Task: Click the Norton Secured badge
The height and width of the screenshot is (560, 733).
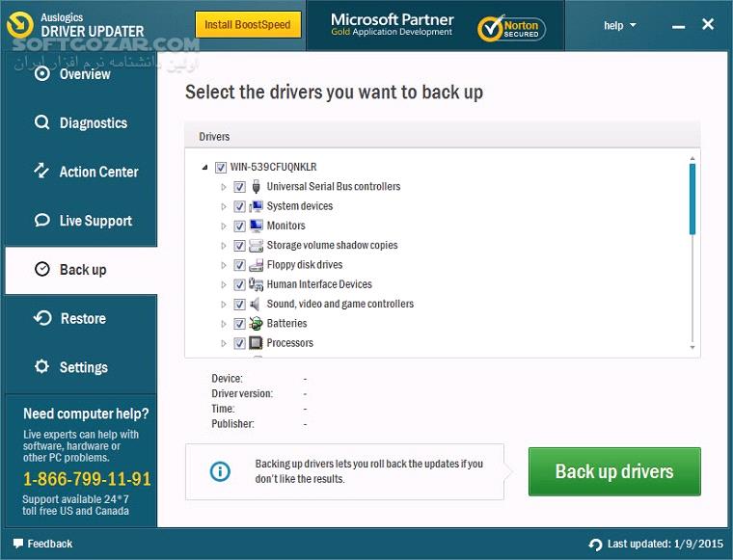Action: (x=511, y=28)
